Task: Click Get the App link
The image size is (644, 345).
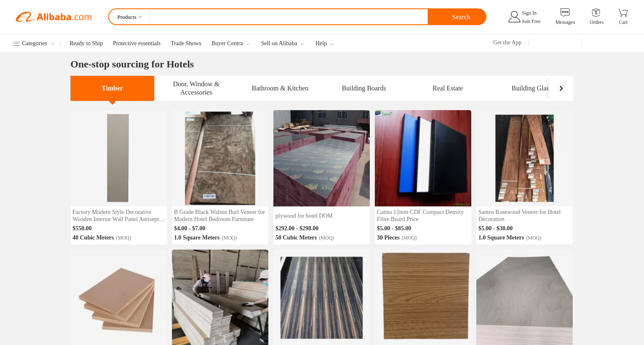Action: [x=507, y=43]
